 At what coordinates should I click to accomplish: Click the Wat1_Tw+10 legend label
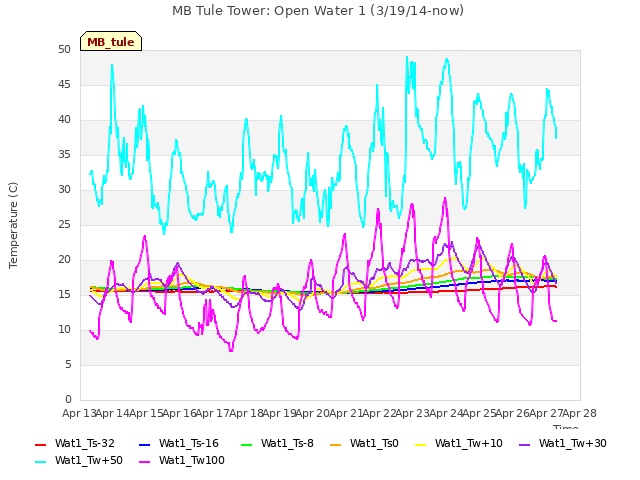469,443
